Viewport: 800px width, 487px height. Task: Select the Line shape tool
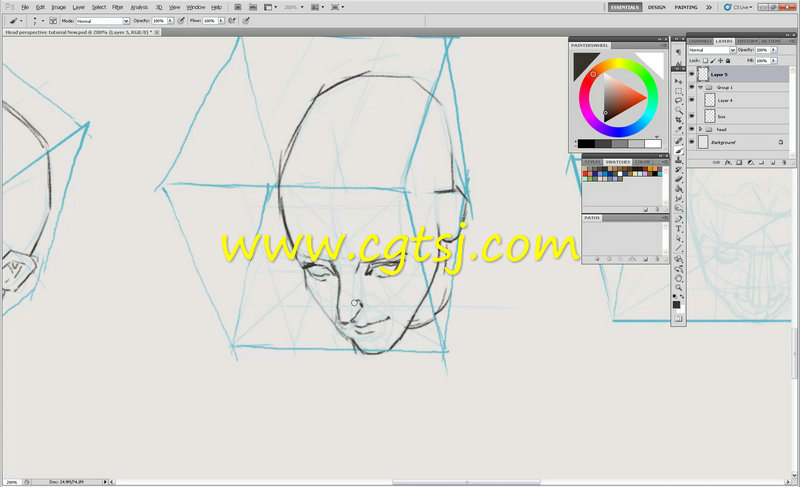[678, 248]
